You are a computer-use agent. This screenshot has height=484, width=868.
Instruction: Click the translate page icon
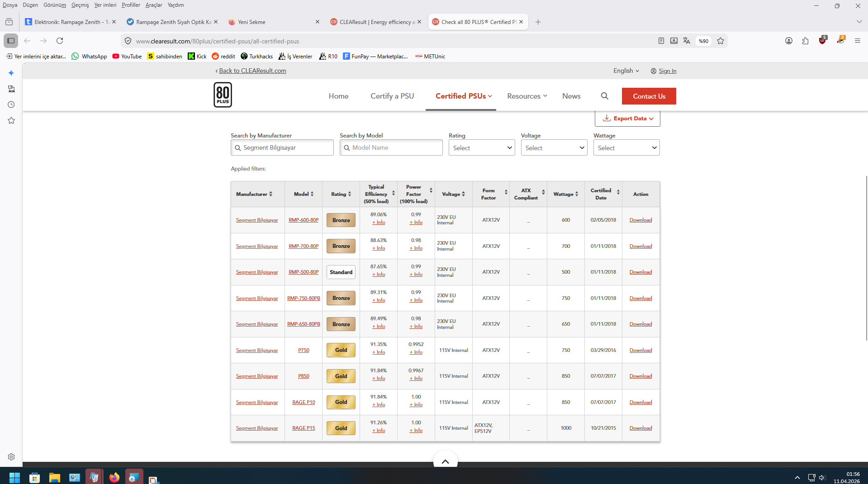tap(686, 41)
